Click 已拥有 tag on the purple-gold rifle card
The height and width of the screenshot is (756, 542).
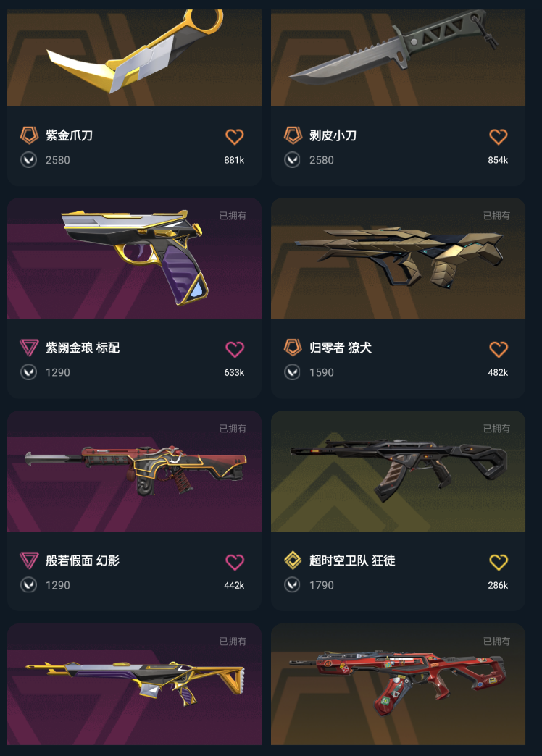click(x=233, y=642)
